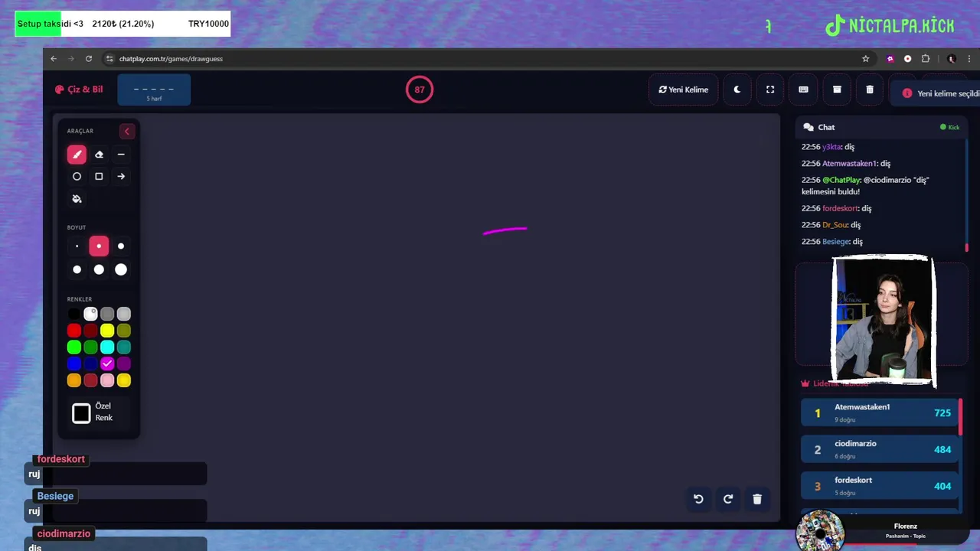Pick the light gray color swatch

[124, 314]
